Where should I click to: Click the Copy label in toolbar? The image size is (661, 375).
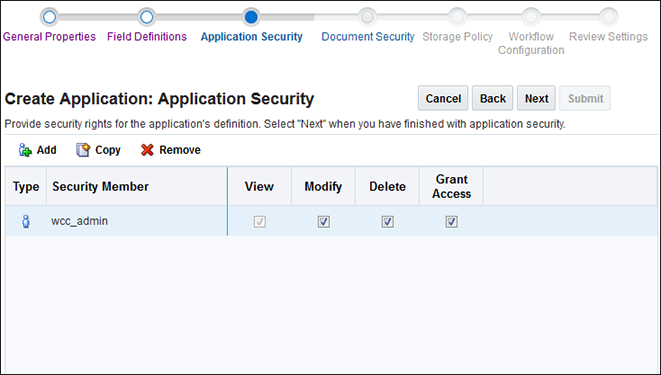[x=108, y=150]
